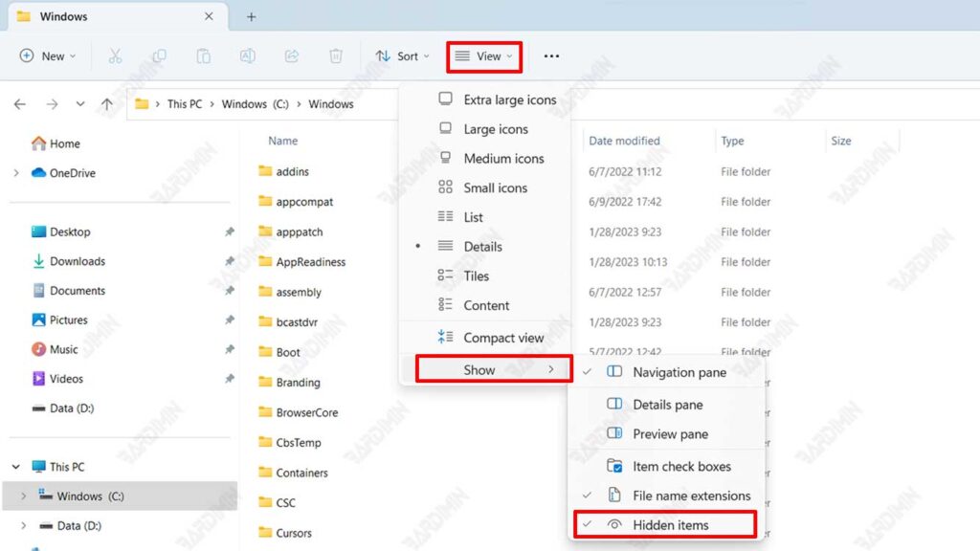Viewport: 980px width, 551px height.
Task: Click Windows (C:) in breadcrumb path
Action: click(x=255, y=104)
